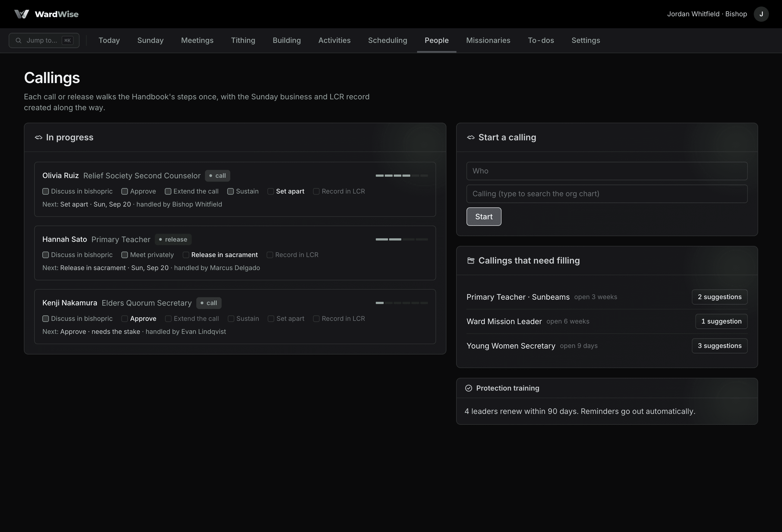View 1 suggestion for Ward Mission Leader
Viewport: 782px width, 532px height.
pos(721,321)
